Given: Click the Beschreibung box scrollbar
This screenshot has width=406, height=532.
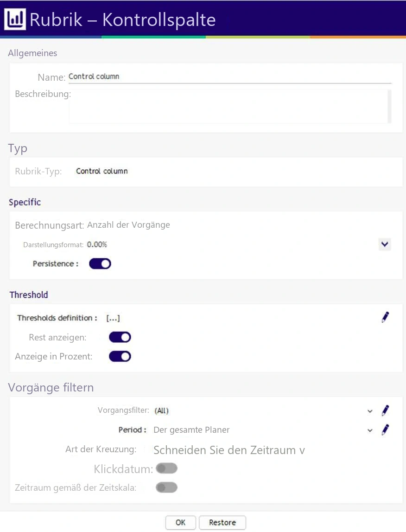Looking at the screenshot, I should click(x=389, y=107).
